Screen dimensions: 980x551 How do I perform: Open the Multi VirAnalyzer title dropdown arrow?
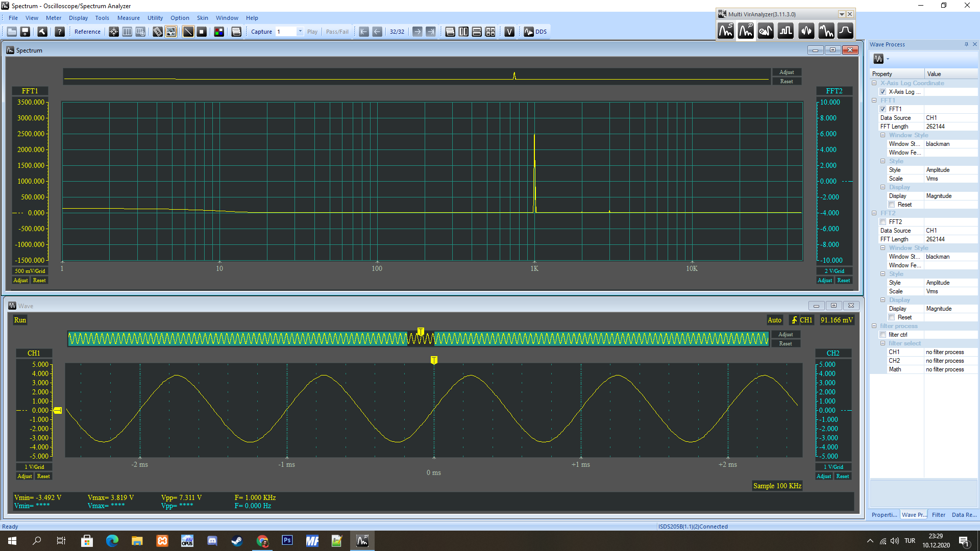click(842, 14)
